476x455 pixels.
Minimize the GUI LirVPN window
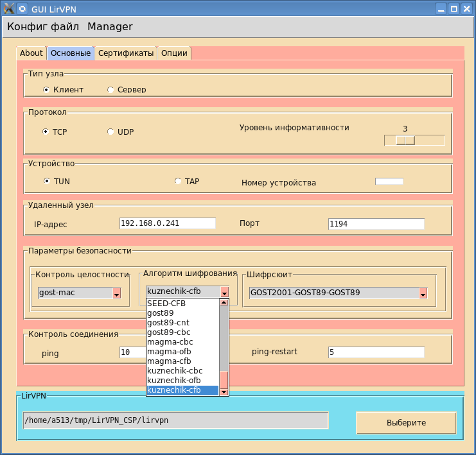tap(441, 8)
